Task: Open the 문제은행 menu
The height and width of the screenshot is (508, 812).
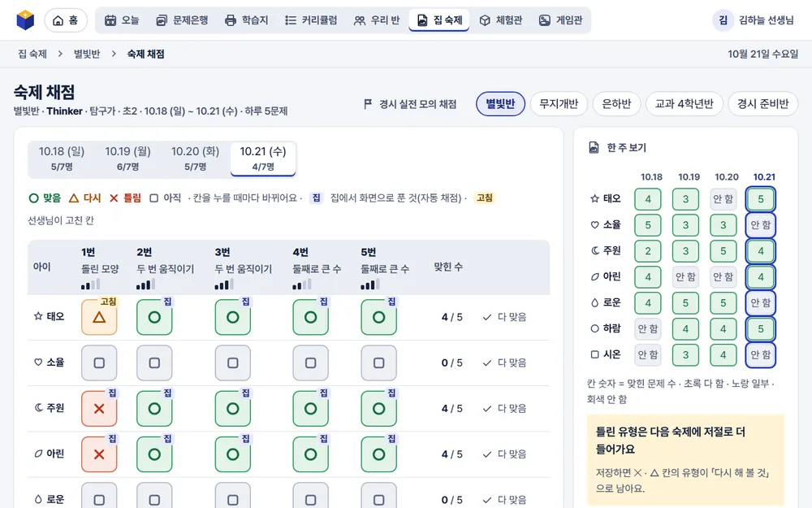Action: (182, 20)
